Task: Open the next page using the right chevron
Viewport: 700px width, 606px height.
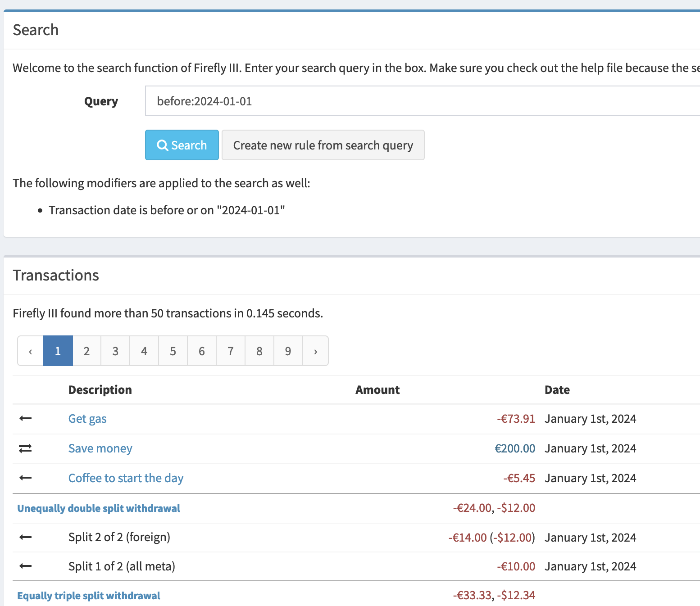Action: (x=315, y=351)
